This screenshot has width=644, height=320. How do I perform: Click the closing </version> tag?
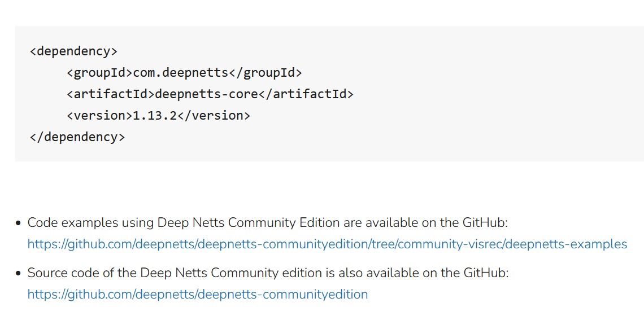pyautogui.click(x=214, y=116)
